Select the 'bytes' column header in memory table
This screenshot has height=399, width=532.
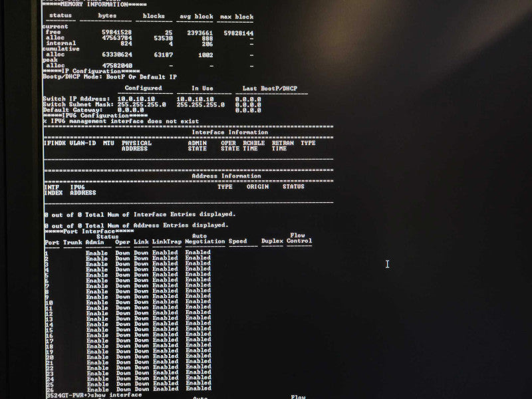(x=107, y=15)
